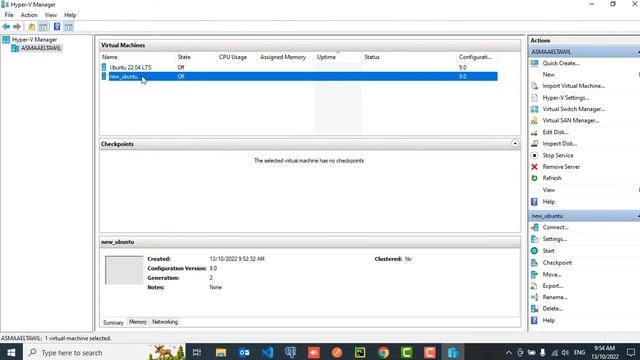Sort by CPU Usage column header
Screen dimensions: 640x360
238,57
